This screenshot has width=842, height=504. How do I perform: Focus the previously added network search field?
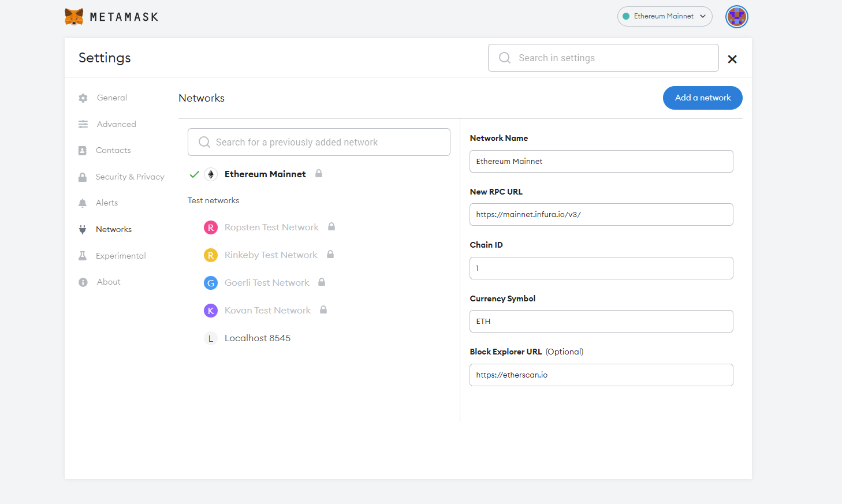click(x=319, y=142)
